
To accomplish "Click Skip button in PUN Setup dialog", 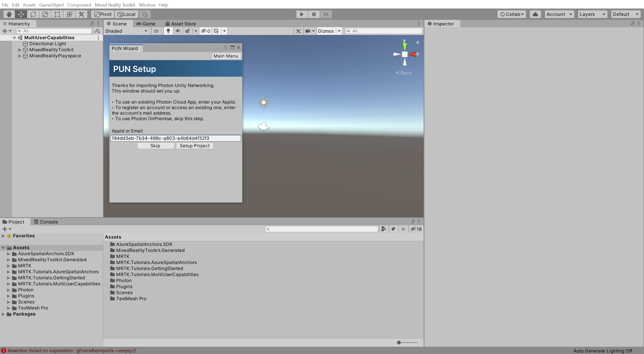I will [x=155, y=145].
